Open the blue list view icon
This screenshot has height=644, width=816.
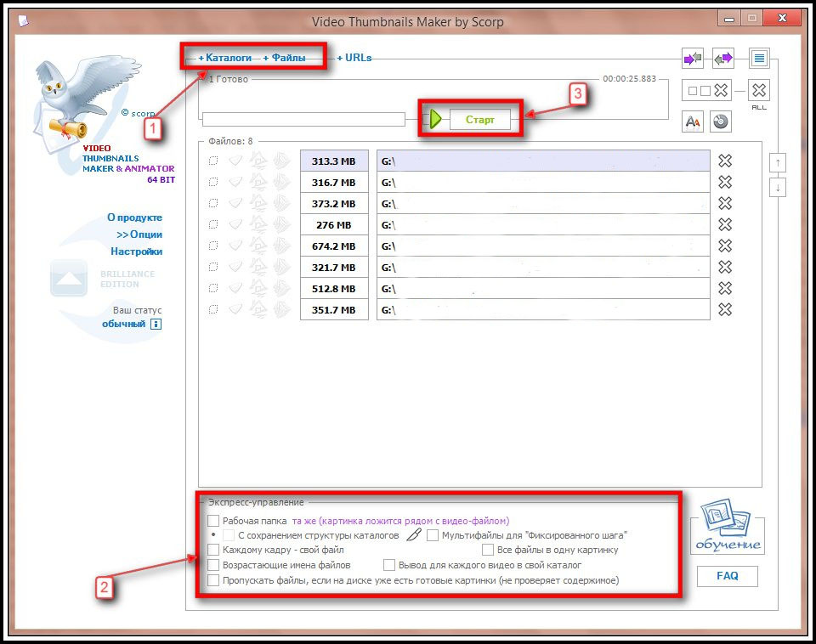[759, 59]
